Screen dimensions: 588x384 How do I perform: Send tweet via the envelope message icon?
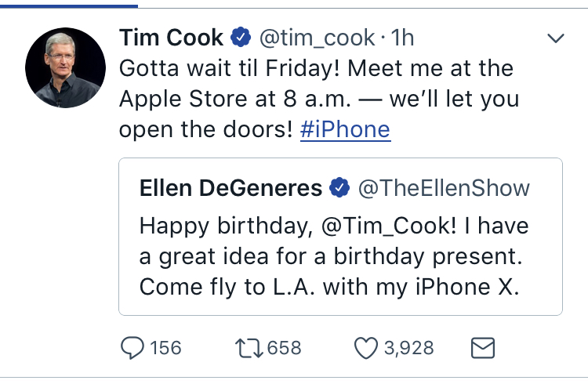(x=483, y=348)
